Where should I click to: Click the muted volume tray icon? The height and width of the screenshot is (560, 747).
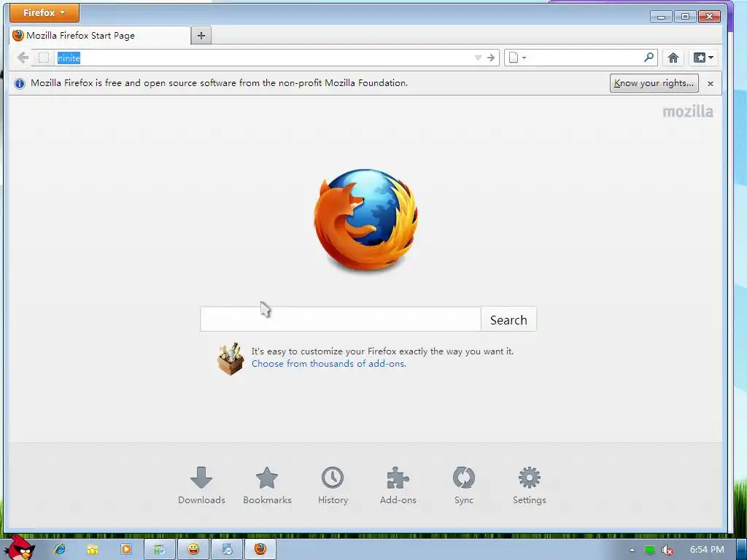[667, 550]
